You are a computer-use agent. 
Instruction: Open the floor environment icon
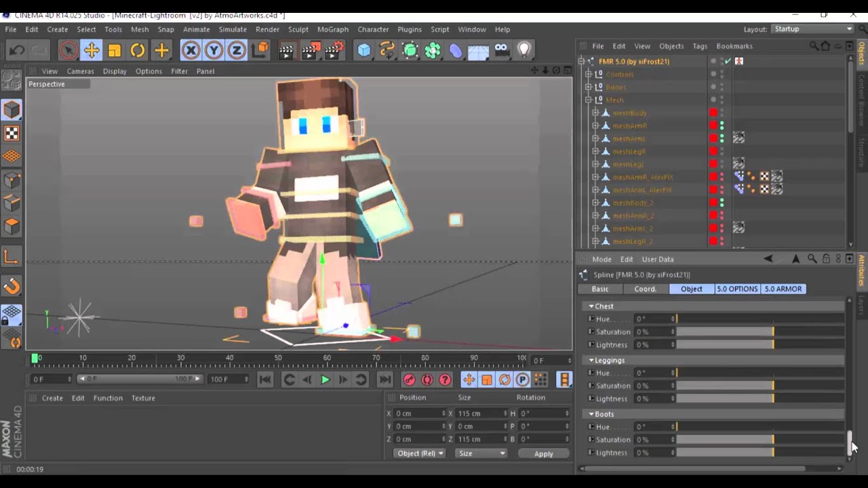[479, 50]
